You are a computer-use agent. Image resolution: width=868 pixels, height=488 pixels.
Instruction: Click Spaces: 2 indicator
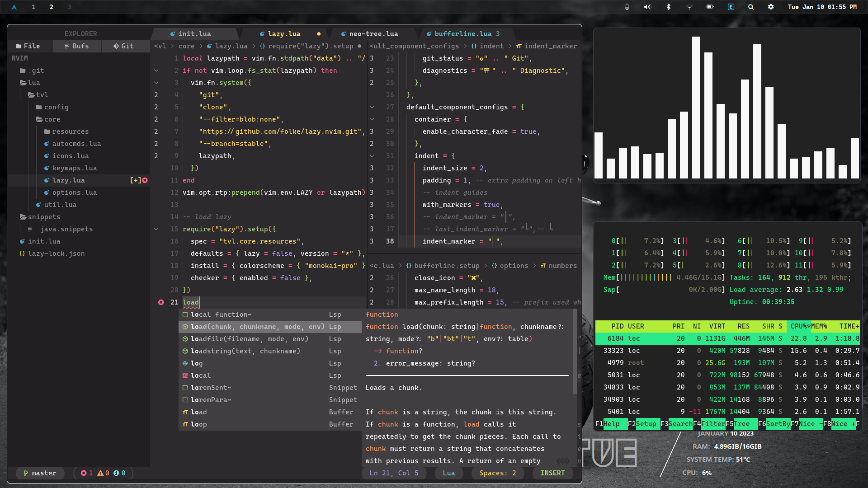[498, 473]
